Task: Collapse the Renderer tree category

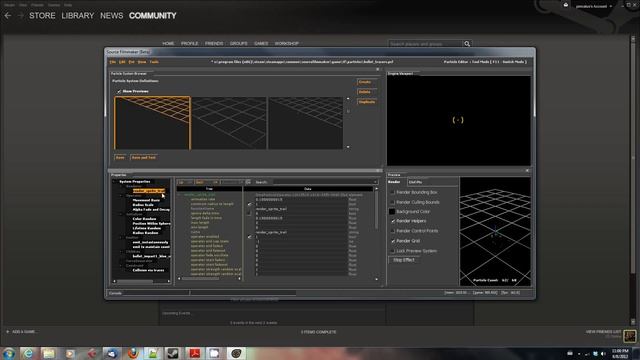Action: point(121,186)
